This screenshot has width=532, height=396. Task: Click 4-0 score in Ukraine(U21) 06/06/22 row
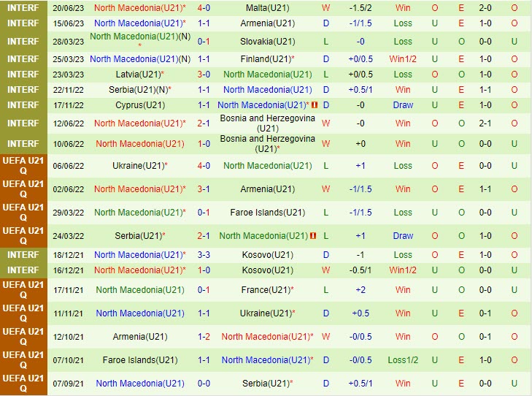(204, 166)
